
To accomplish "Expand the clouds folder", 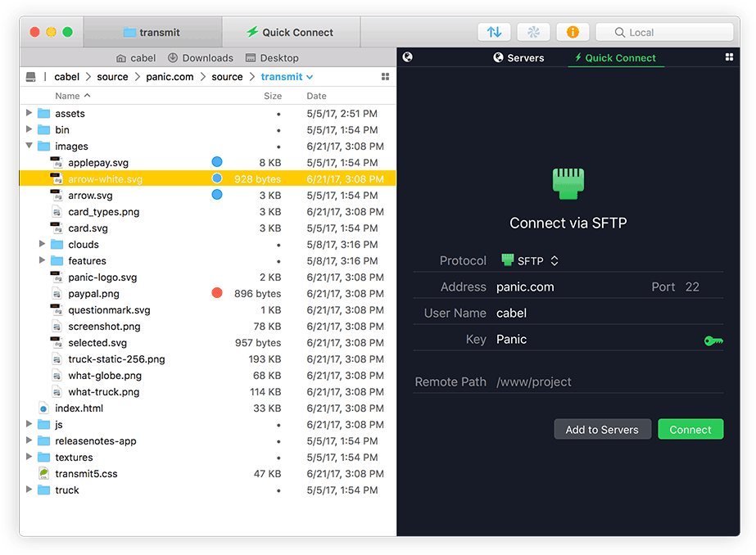I will tap(42, 244).
